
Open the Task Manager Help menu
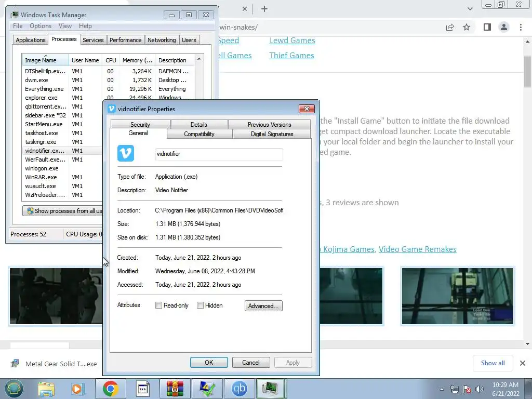tap(85, 26)
